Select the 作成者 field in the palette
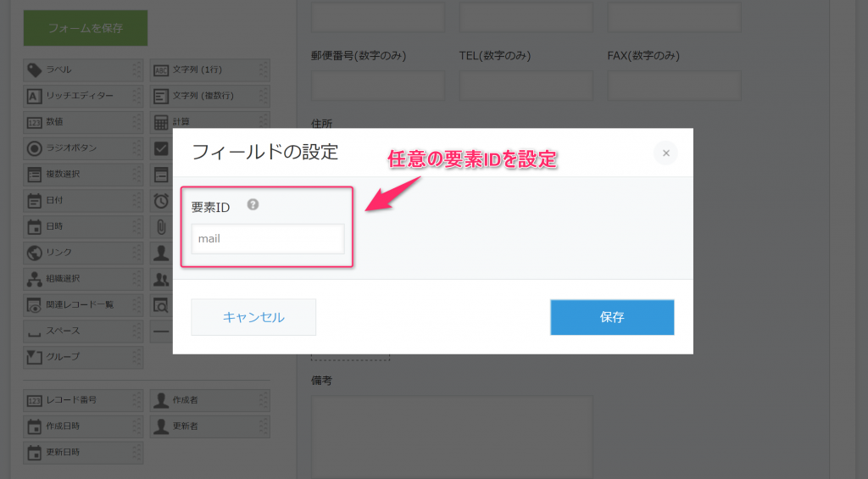868x479 pixels. (x=210, y=400)
